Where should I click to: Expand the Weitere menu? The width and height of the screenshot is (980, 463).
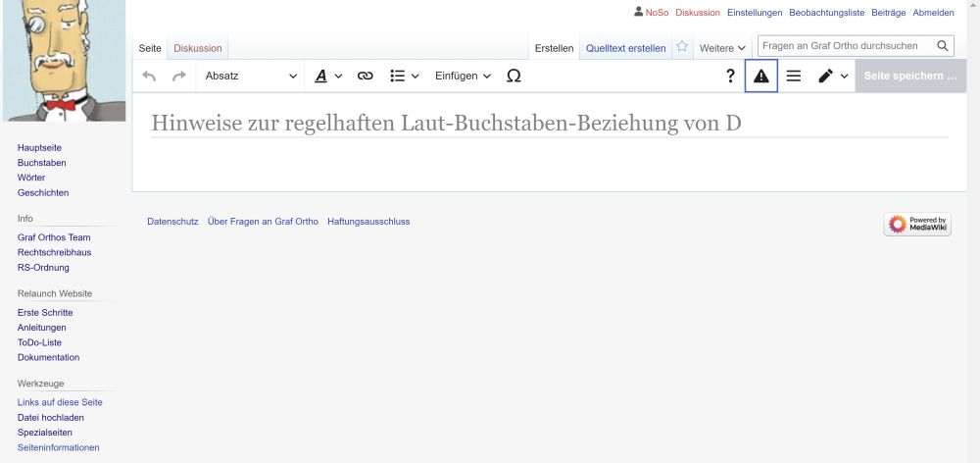coord(722,48)
